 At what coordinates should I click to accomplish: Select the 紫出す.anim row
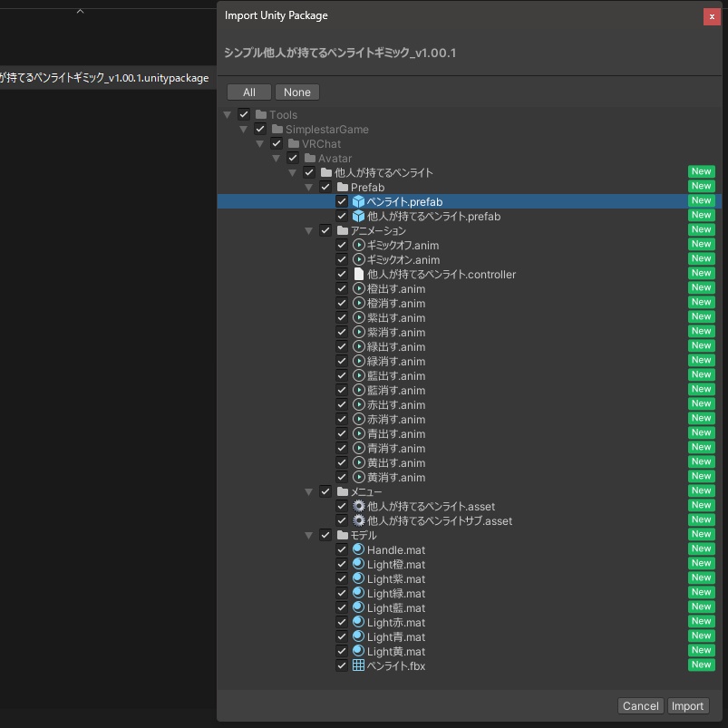(x=469, y=317)
